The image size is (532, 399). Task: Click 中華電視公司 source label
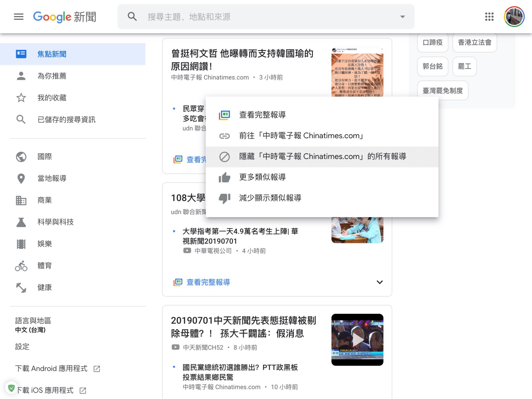pyautogui.click(x=213, y=251)
